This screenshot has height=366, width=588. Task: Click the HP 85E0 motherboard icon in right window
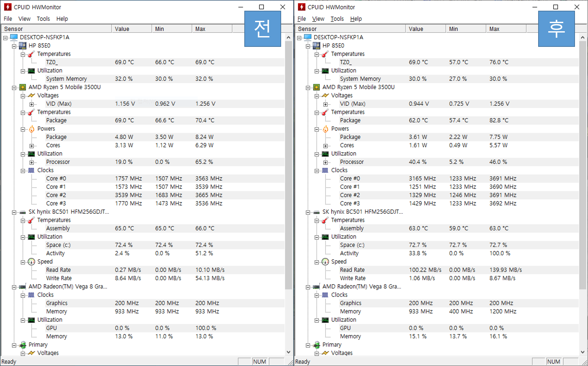pos(316,46)
